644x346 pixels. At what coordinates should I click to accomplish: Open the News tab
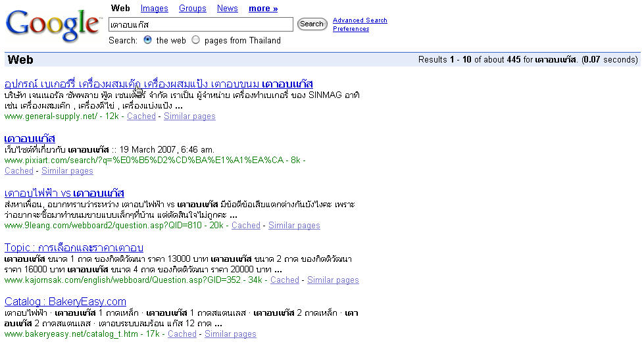[228, 8]
